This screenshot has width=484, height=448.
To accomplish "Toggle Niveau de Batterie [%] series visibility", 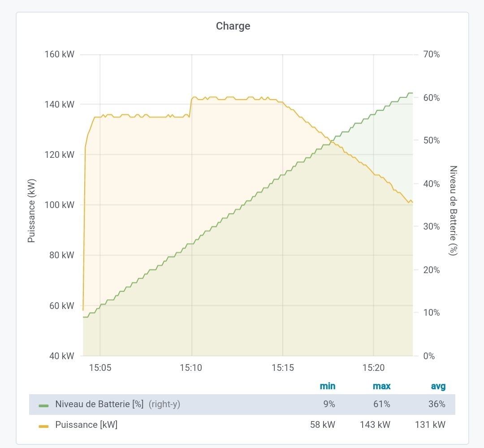I will coord(99,404).
